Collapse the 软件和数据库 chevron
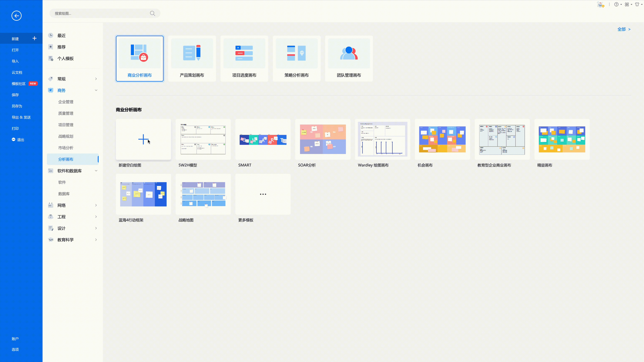644x362 pixels. click(96, 171)
